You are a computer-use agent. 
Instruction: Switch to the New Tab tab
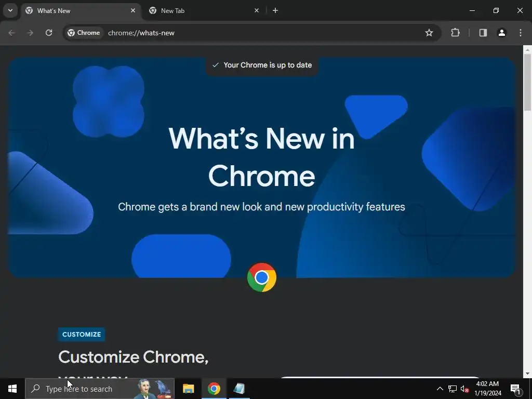[204, 11]
